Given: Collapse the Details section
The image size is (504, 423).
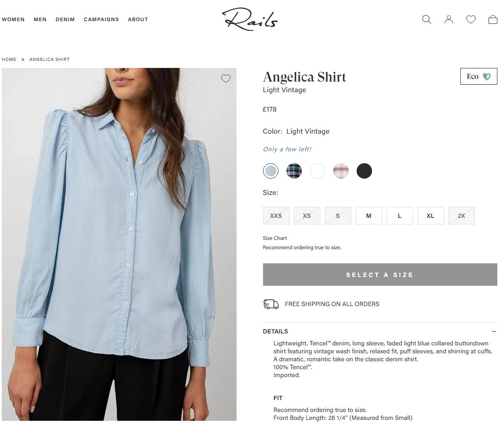Looking at the screenshot, I should pyautogui.click(x=494, y=331).
